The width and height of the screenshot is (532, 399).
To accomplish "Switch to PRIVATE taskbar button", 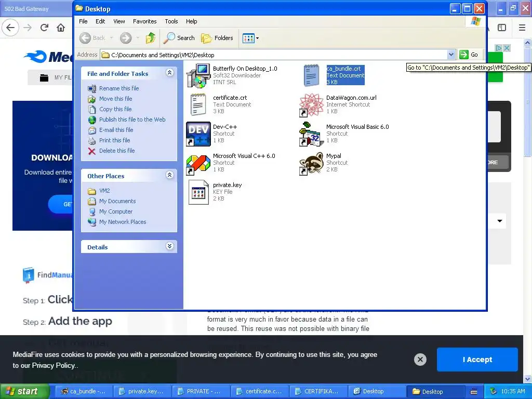I will 201,391.
